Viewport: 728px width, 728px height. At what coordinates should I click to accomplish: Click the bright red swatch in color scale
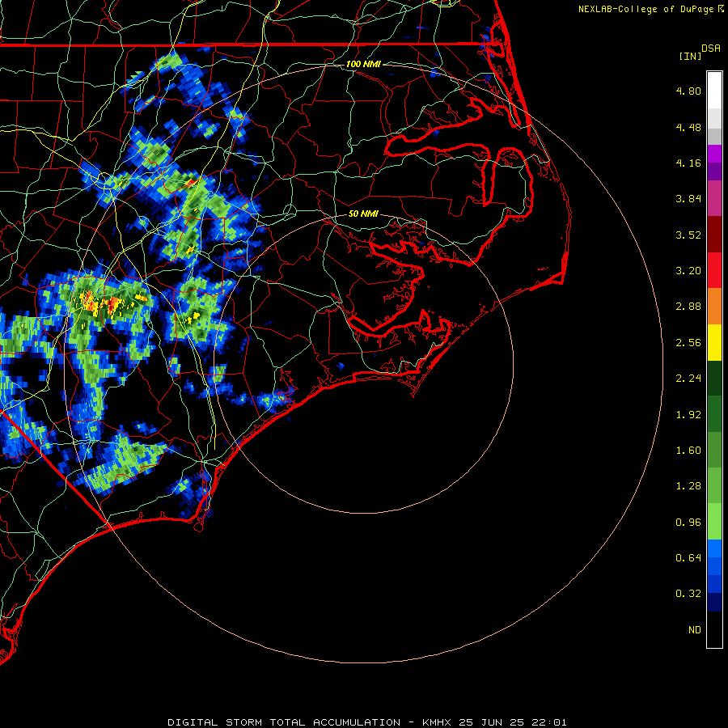point(714,270)
